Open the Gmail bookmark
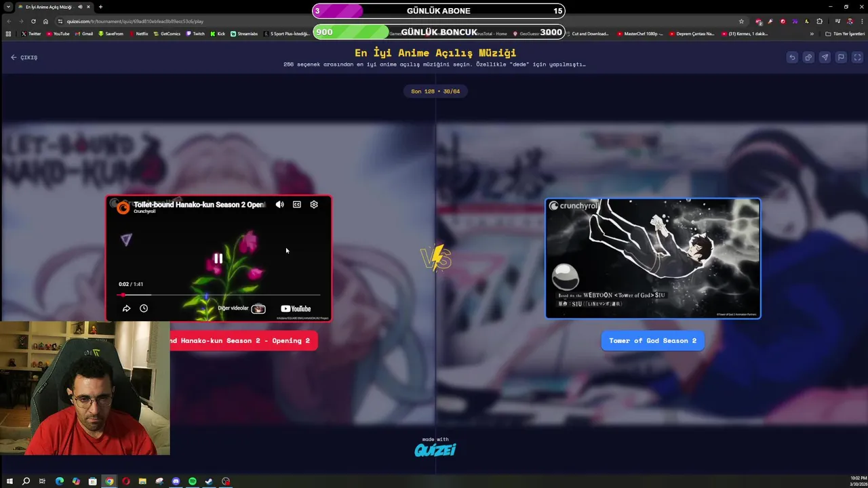Viewport: 868px width, 488px height. (83, 34)
